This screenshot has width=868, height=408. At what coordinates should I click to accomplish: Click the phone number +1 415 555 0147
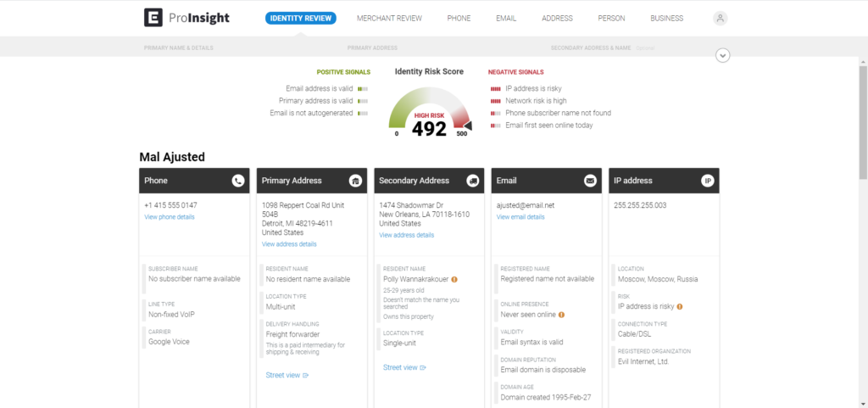(x=170, y=205)
